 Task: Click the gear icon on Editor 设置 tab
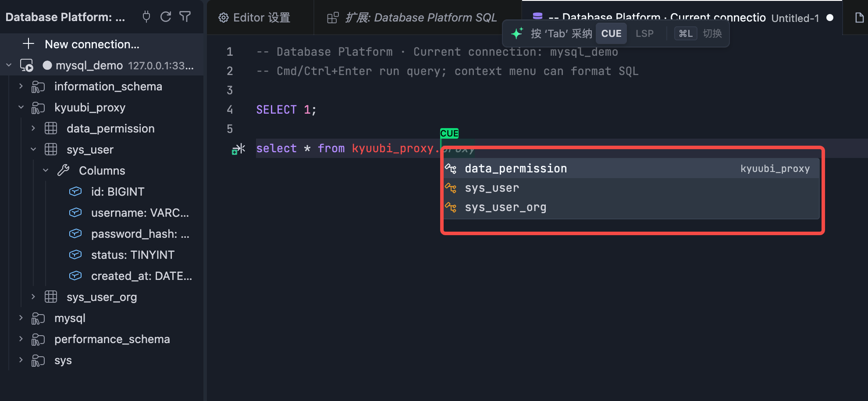click(x=224, y=18)
